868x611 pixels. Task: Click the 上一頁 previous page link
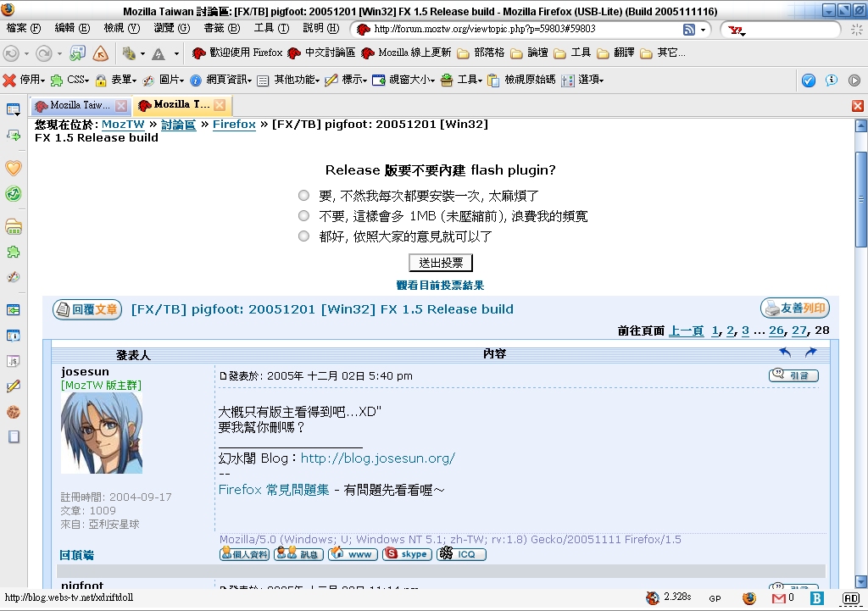click(x=687, y=331)
